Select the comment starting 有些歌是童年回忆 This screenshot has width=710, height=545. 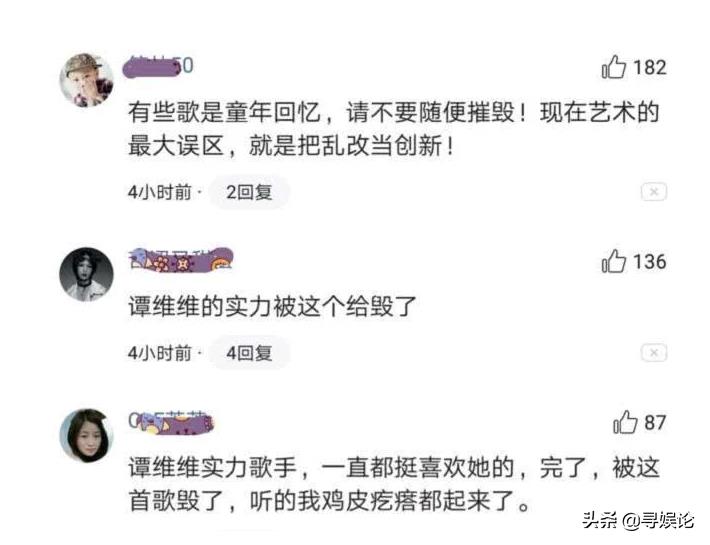click(393, 129)
